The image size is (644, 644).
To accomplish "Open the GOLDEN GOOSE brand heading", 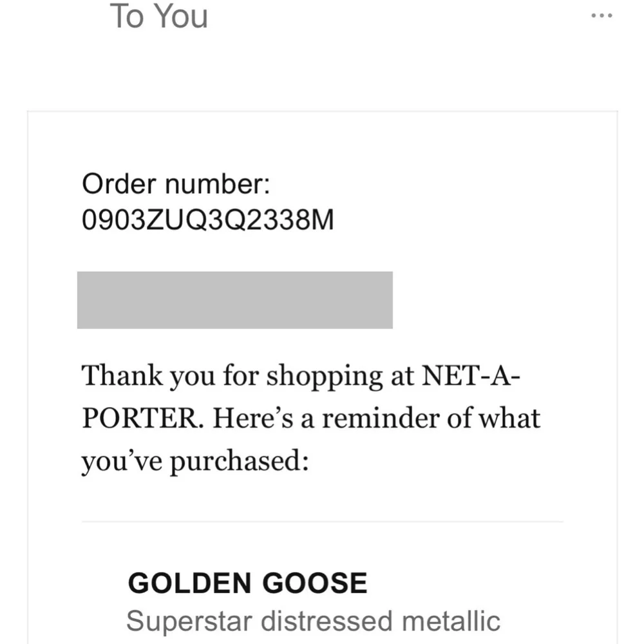I will click(x=247, y=583).
